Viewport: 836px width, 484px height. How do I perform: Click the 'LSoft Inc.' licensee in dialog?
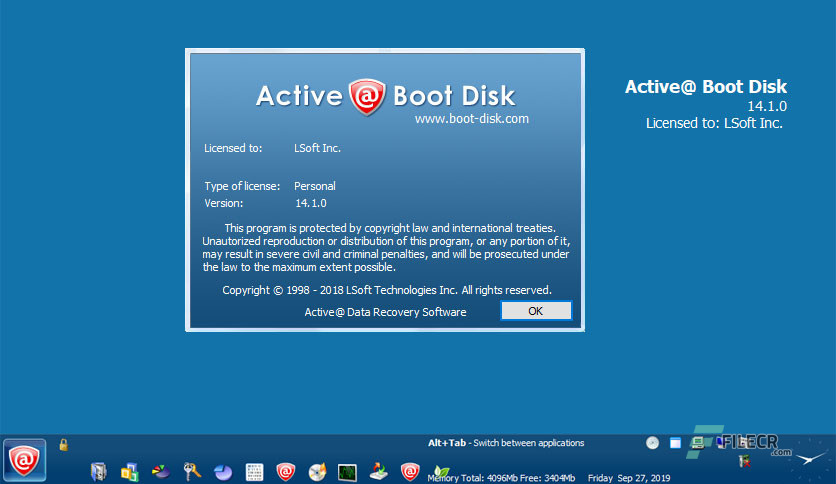pos(317,148)
